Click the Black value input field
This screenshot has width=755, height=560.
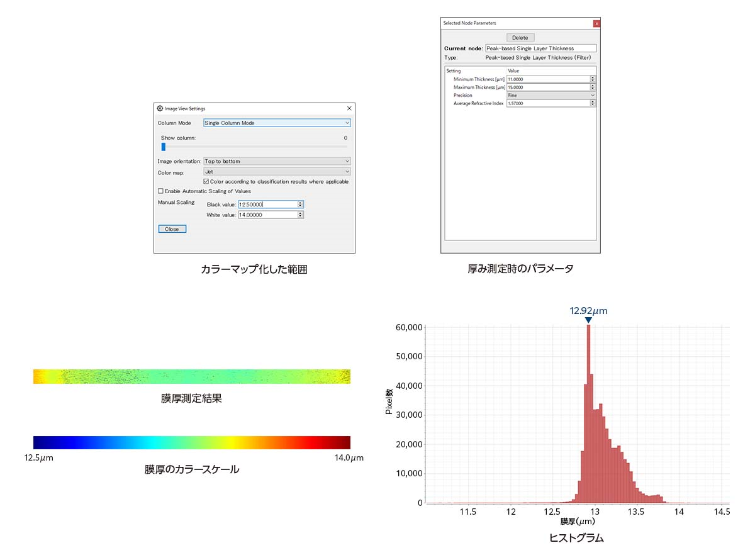267,204
